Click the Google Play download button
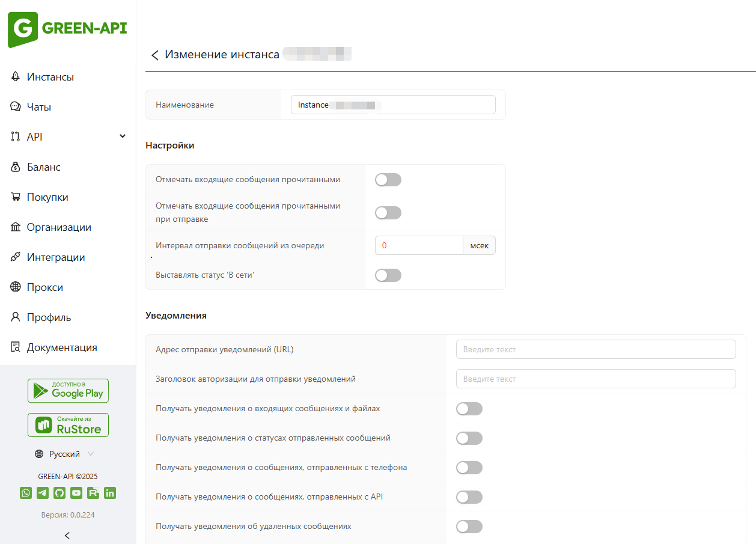756x544 pixels. pos(68,391)
